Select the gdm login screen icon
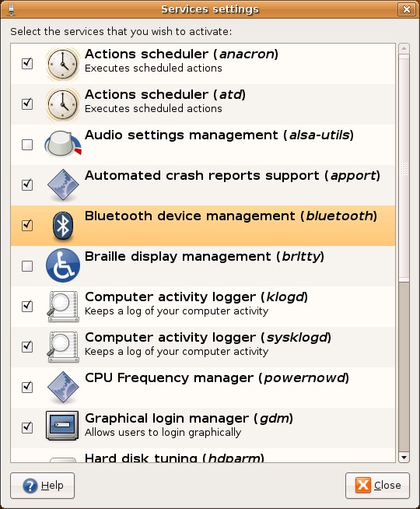Image resolution: width=420 pixels, height=509 pixels. pyautogui.click(x=62, y=426)
